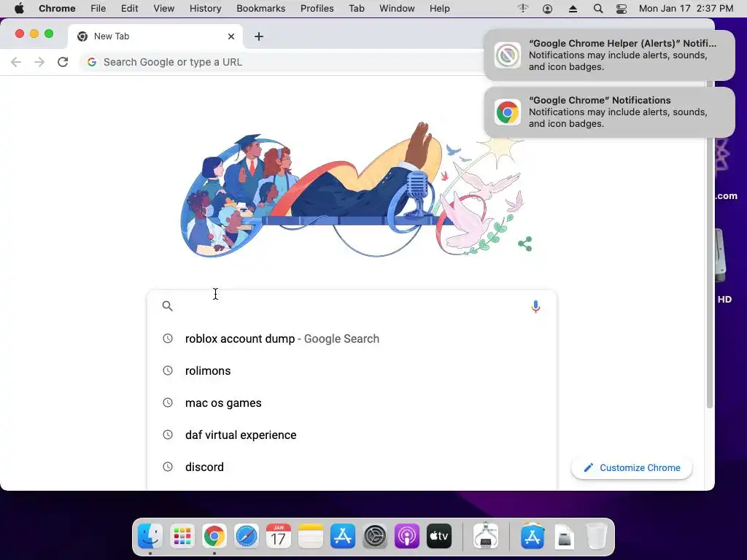Click the browser back arrow
This screenshot has height=560, width=747.
[x=16, y=62]
